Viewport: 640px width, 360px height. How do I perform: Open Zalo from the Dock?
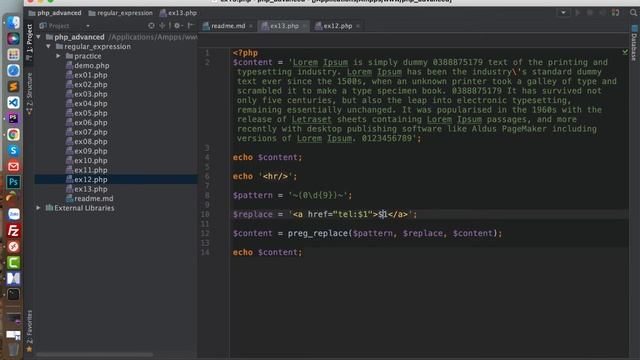[x=13, y=214]
